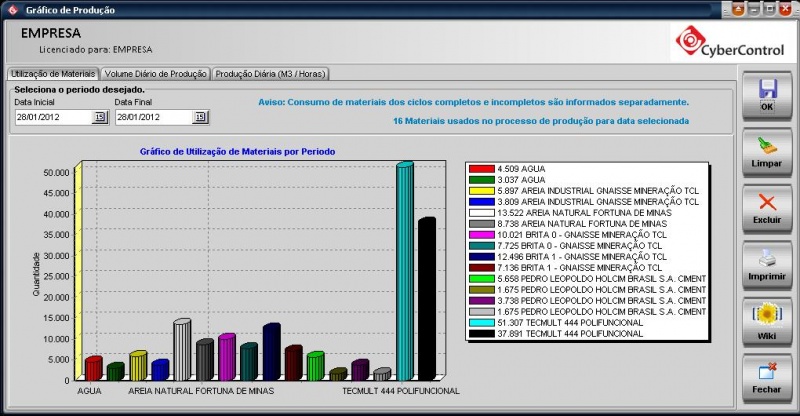Open Produção Diária (M3 / Horas) tab
Viewport: 800px width, 416px height.
[270, 74]
